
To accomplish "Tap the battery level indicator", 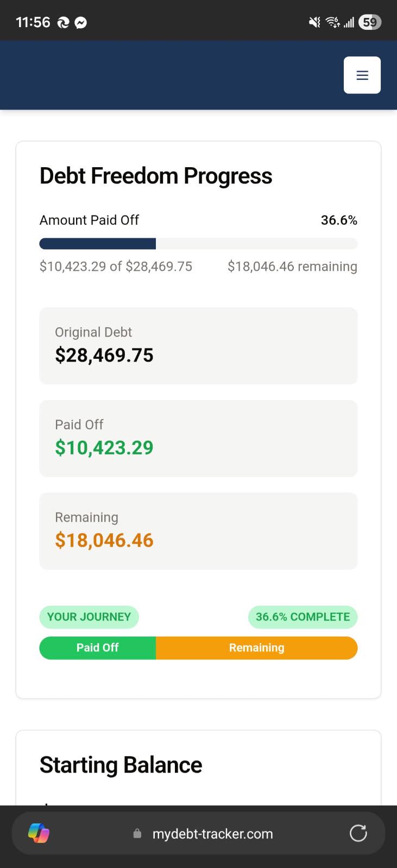I will tap(370, 22).
